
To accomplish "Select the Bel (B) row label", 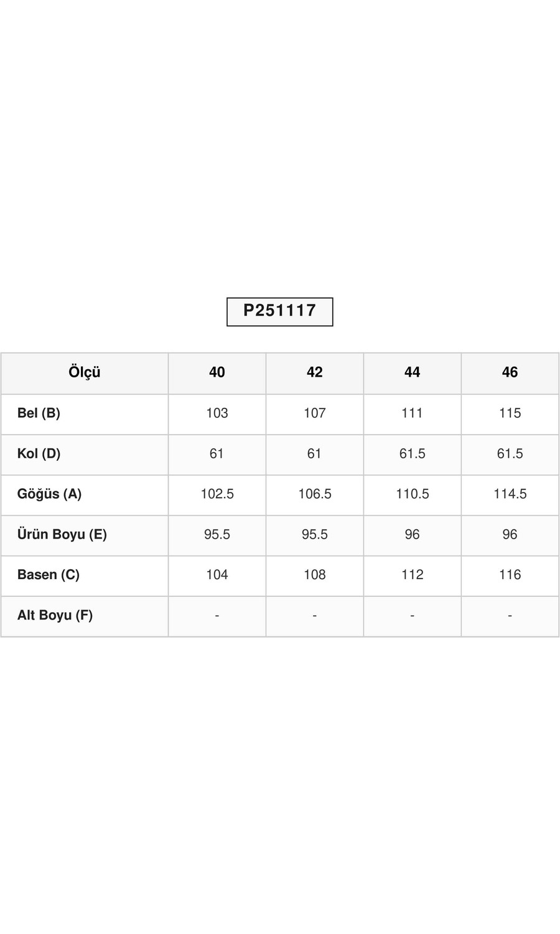I will coord(39,413).
